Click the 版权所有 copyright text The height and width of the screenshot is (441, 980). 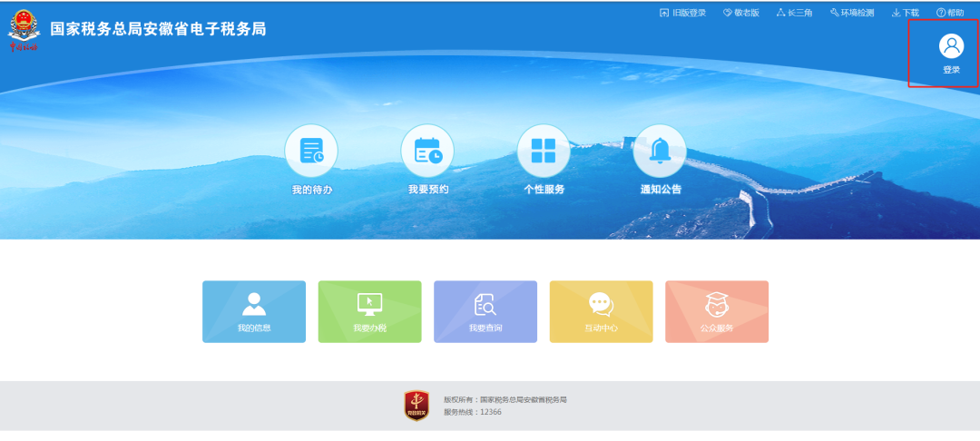(505, 400)
